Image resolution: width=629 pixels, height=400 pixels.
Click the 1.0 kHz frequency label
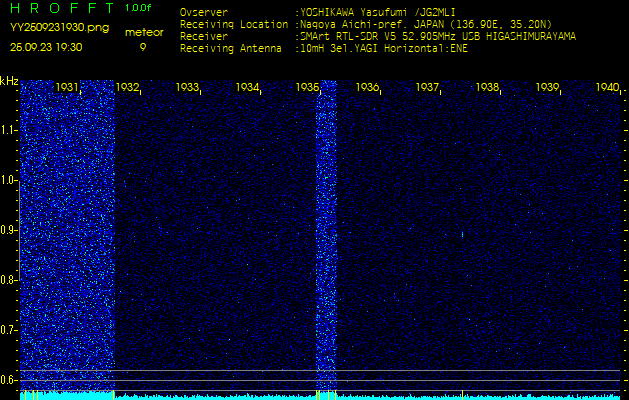point(9,180)
